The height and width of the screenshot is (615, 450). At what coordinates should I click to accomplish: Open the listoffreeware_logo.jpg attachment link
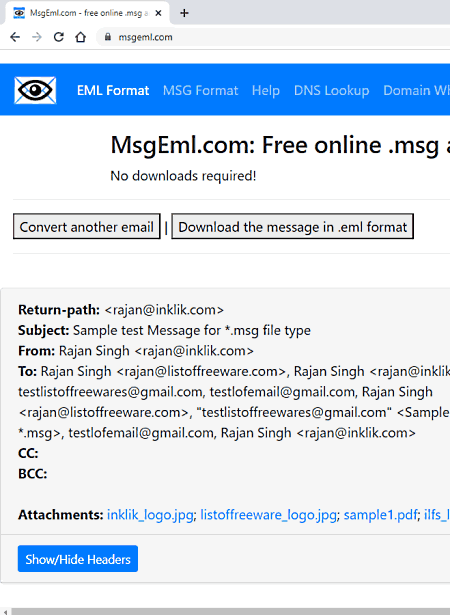tap(268, 515)
